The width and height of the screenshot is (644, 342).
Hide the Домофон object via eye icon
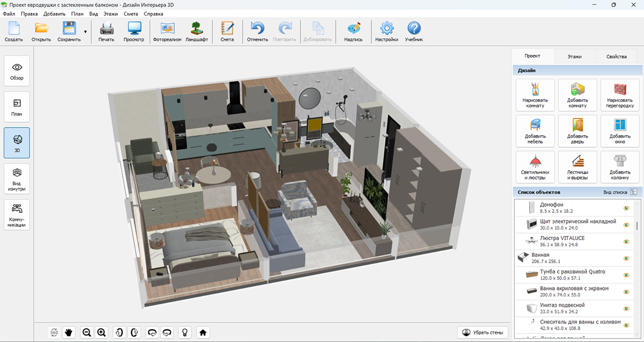(x=626, y=207)
